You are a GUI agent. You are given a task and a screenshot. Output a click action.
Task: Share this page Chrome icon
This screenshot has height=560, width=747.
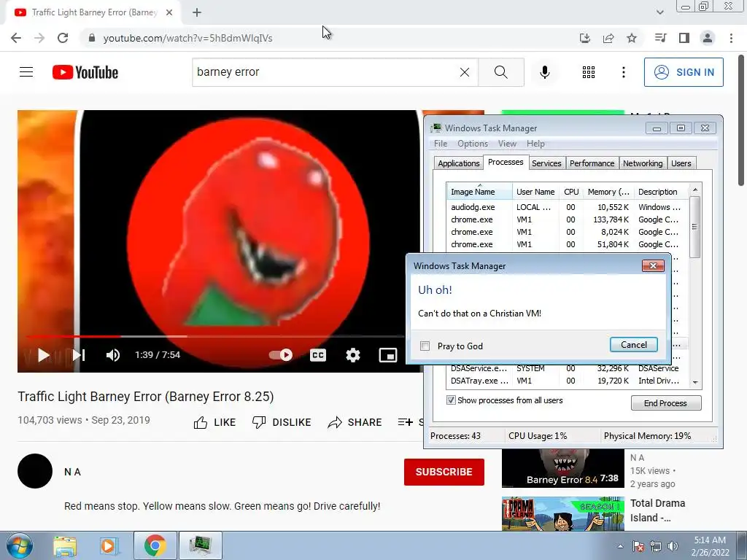point(608,38)
